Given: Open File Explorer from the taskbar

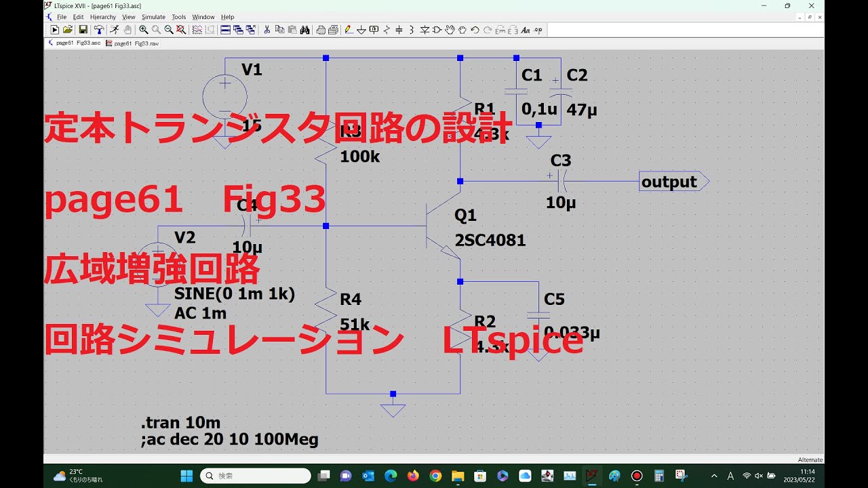Looking at the screenshot, I should (x=458, y=476).
